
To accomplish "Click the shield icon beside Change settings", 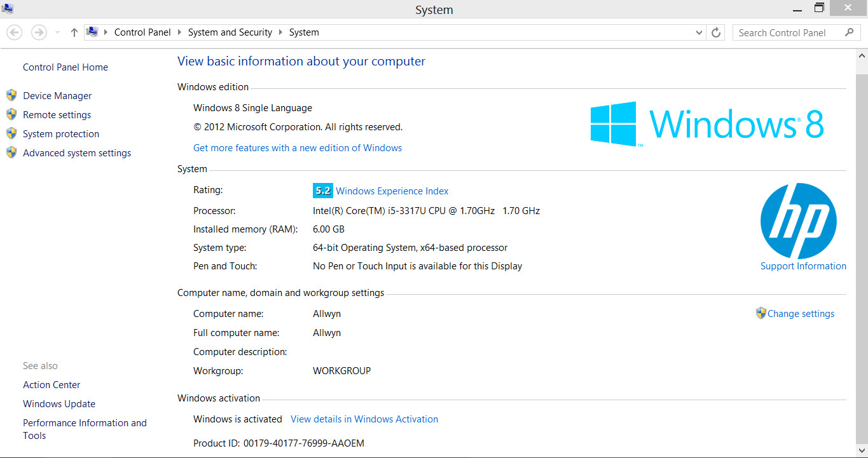I will coord(761,313).
